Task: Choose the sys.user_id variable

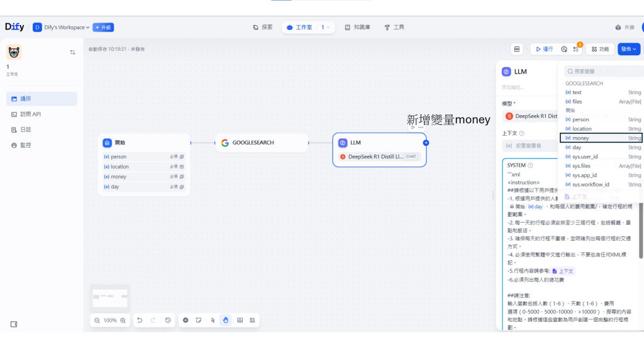Action: pyautogui.click(x=602, y=156)
